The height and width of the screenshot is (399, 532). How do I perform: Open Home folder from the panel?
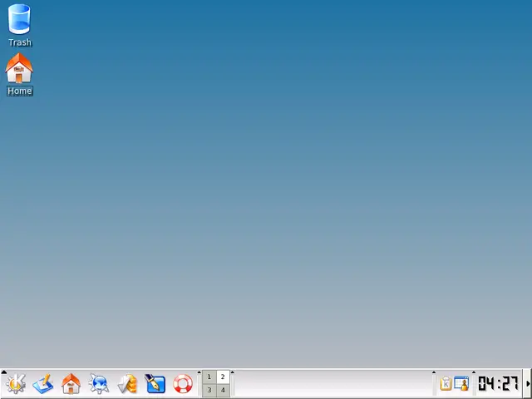pyautogui.click(x=71, y=384)
